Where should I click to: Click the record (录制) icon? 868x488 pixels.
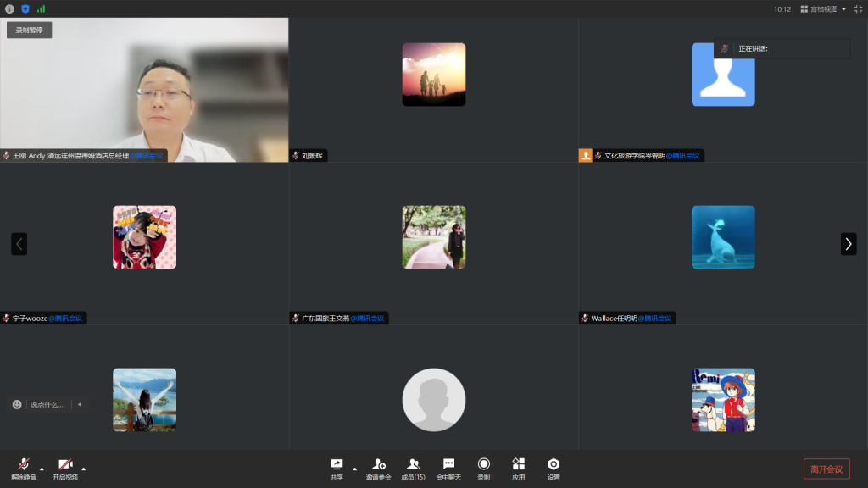[x=483, y=467]
